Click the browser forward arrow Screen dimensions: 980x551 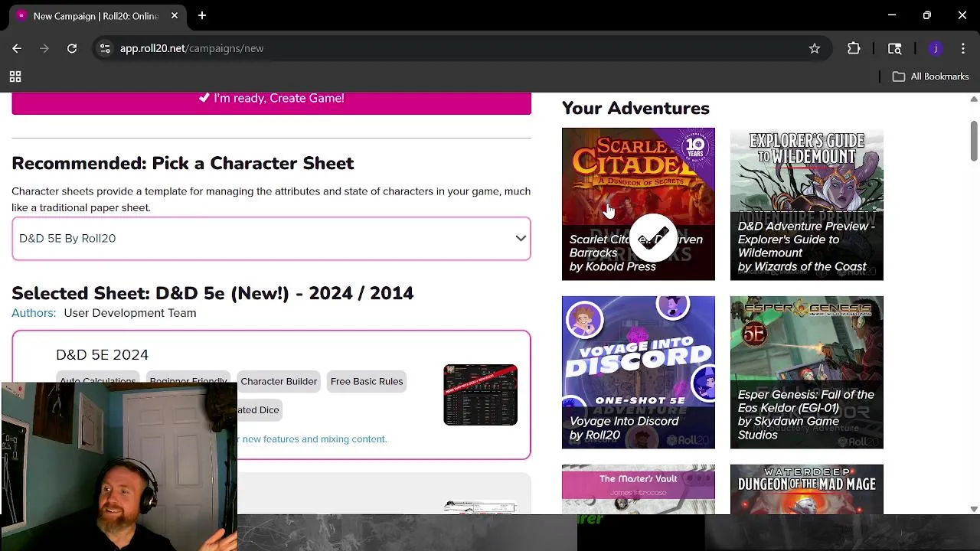coord(44,48)
